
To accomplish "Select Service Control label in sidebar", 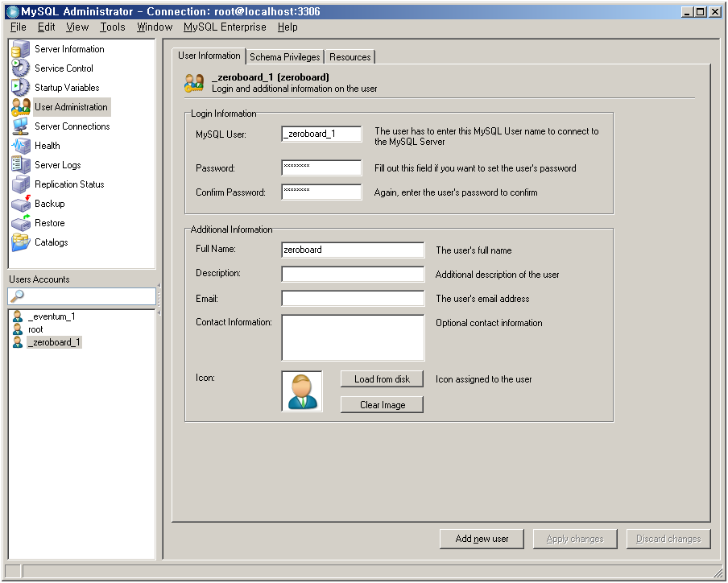I will click(64, 68).
